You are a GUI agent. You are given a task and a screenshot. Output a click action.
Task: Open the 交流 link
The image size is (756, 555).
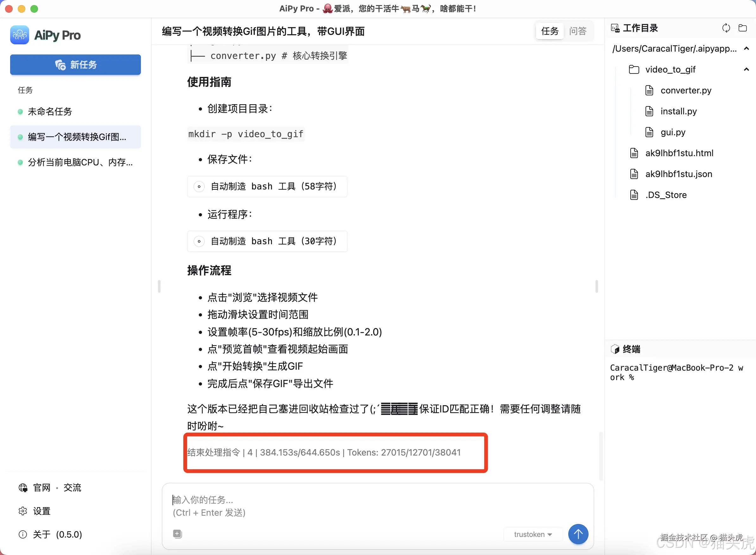click(72, 488)
